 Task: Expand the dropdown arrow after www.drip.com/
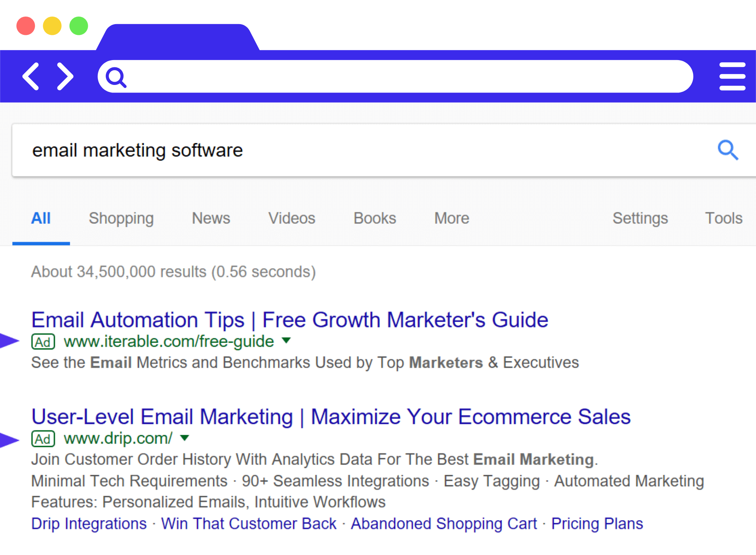point(185,438)
